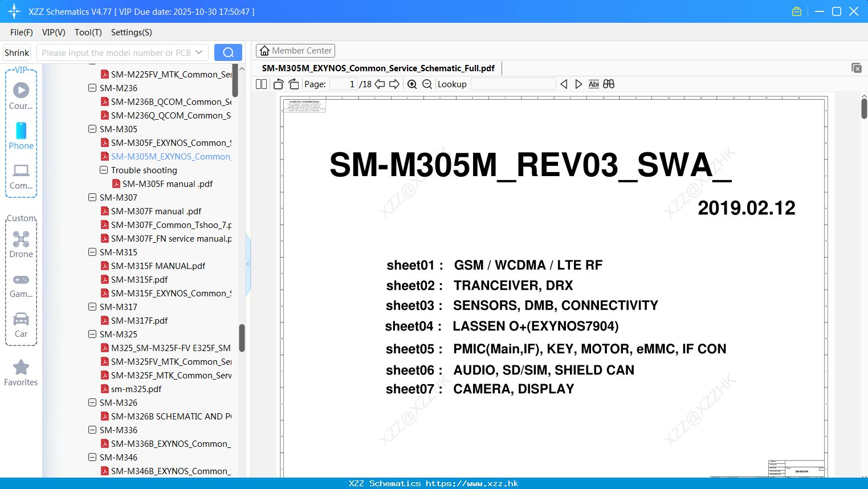Open SM-M317F.pdf file
This screenshot has width=868, height=489.
139,320
